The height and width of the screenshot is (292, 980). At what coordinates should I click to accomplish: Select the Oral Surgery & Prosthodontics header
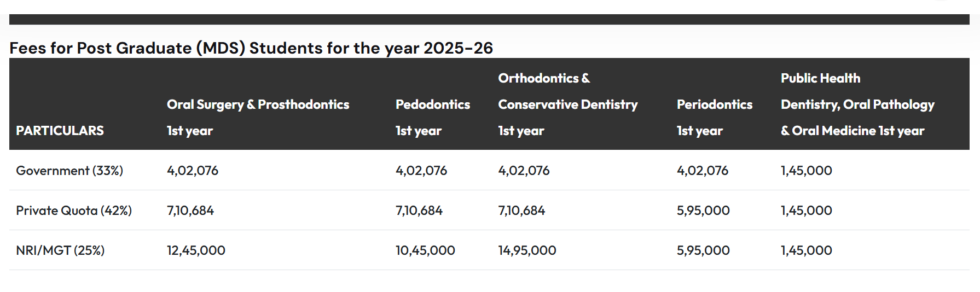(x=258, y=104)
